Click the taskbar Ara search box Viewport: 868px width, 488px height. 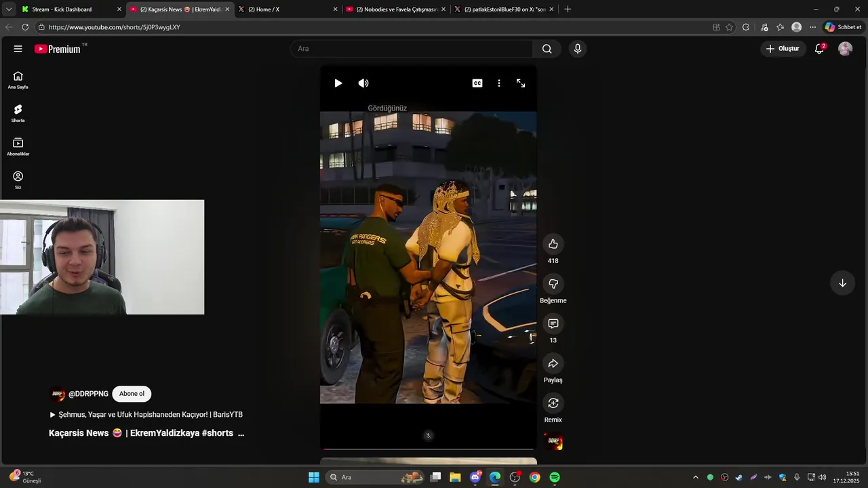coord(375,477)
